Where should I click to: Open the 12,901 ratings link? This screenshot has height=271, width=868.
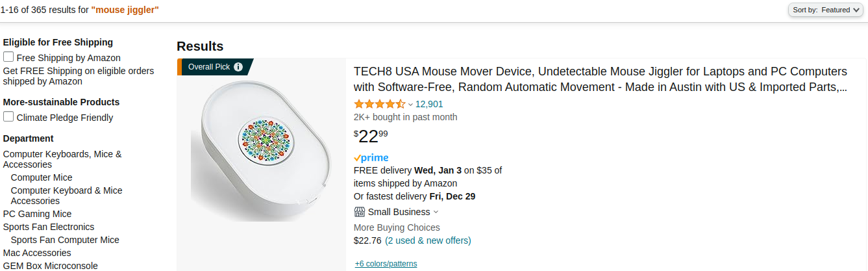[x=429, y=104]
